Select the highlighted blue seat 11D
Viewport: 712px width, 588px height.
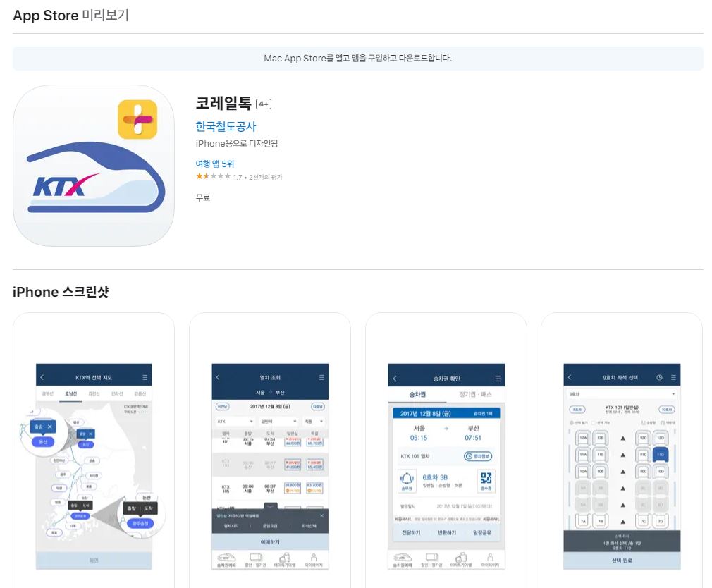tap(661, 454)
